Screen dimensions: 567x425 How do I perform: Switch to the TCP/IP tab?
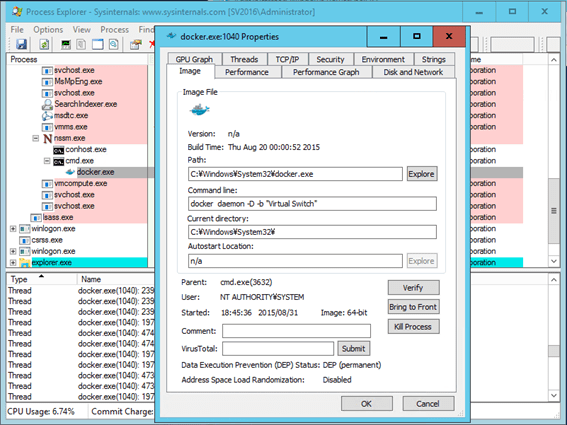click(287, 59)
